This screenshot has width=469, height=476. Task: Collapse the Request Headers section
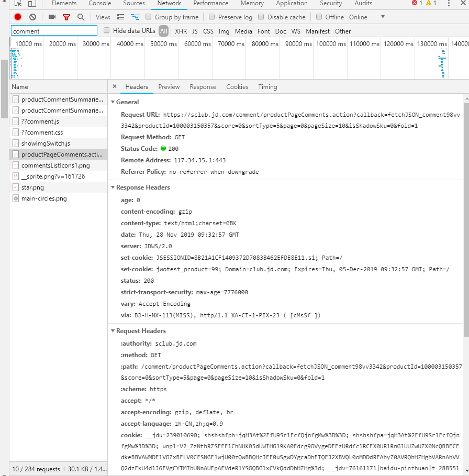point(113,330)
